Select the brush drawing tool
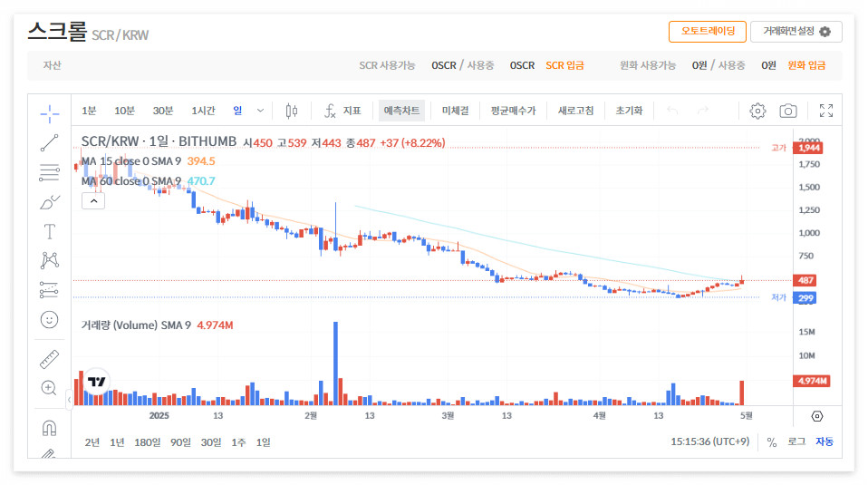 [49, 202]
